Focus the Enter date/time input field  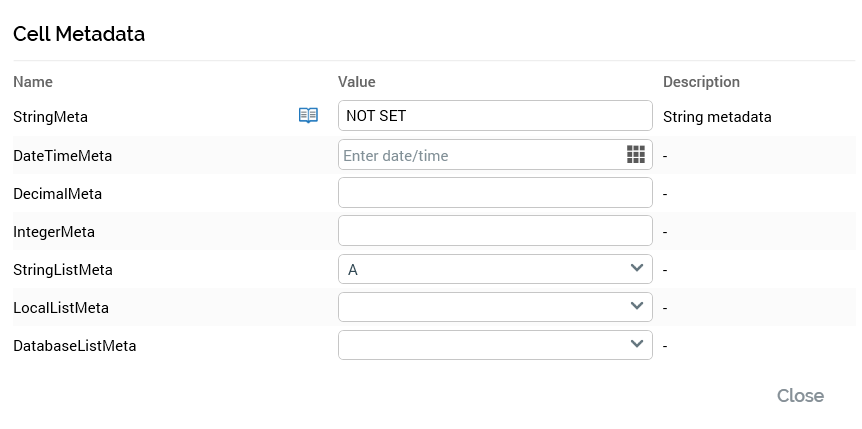click(480, 155)
